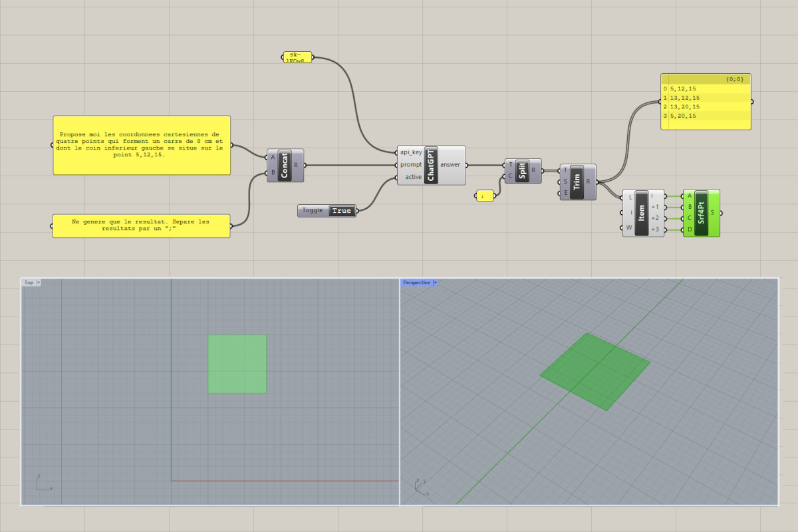Activate the Top viewport title
798x532 pixels.
29,283
